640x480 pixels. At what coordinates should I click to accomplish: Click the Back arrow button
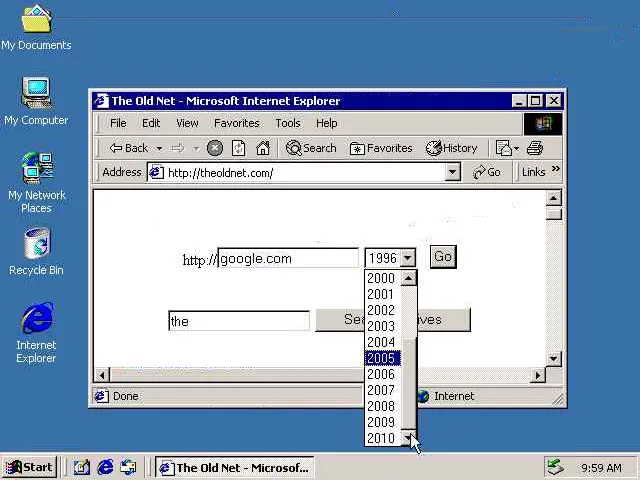point(128,148)
